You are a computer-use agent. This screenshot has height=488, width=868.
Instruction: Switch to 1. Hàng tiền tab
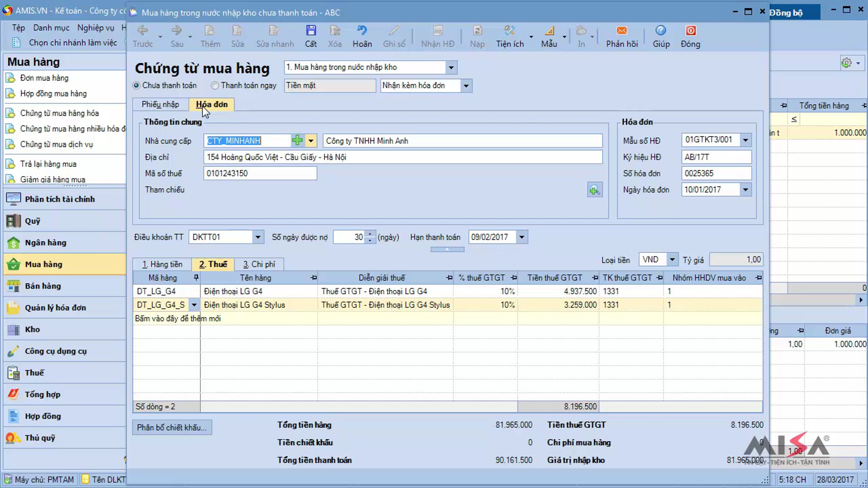tap(162, 265)
